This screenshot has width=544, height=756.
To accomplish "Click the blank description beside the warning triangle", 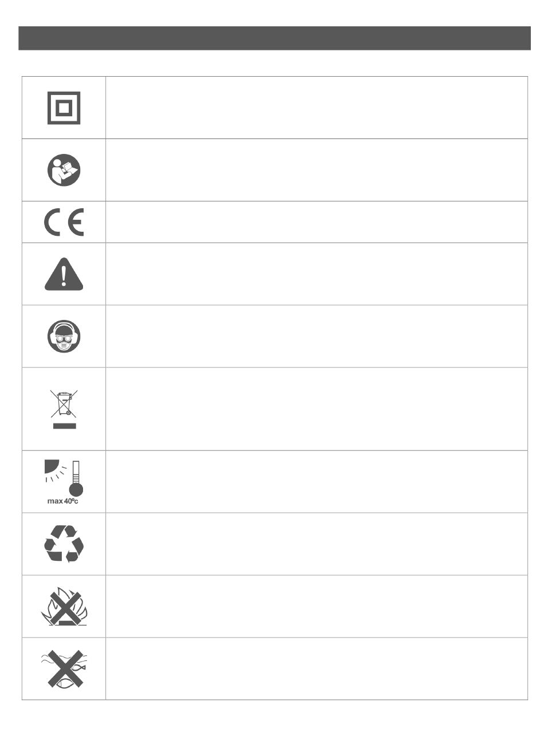I will (316, 274).
